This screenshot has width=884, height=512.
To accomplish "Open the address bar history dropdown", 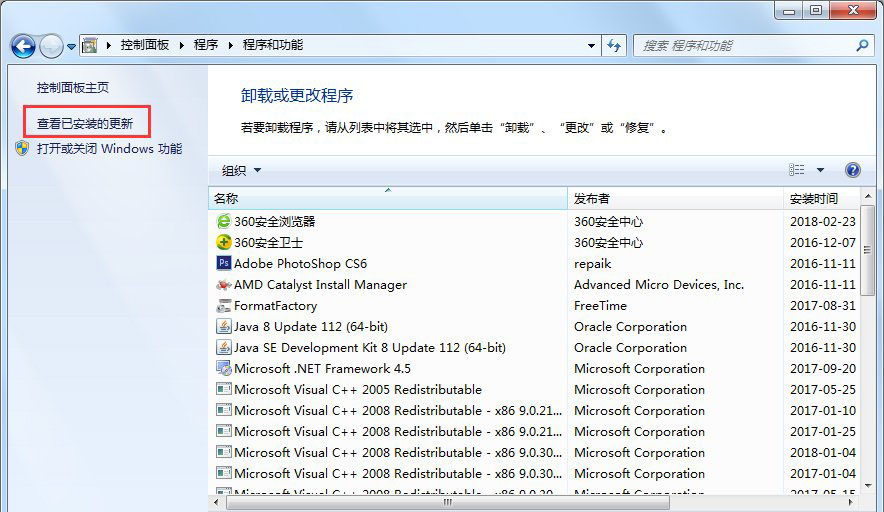I will click(x=591, y=46).
